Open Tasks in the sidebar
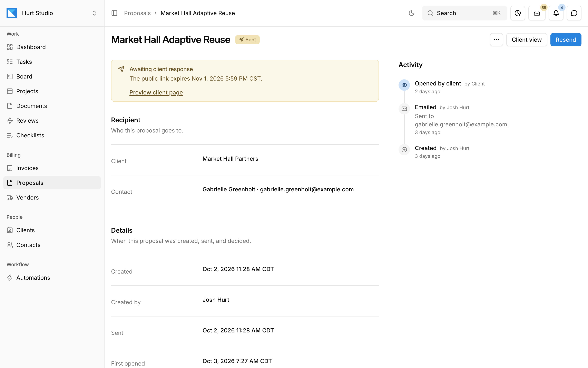The height and width of the screenshot is (368, 588). coord(52,62)
